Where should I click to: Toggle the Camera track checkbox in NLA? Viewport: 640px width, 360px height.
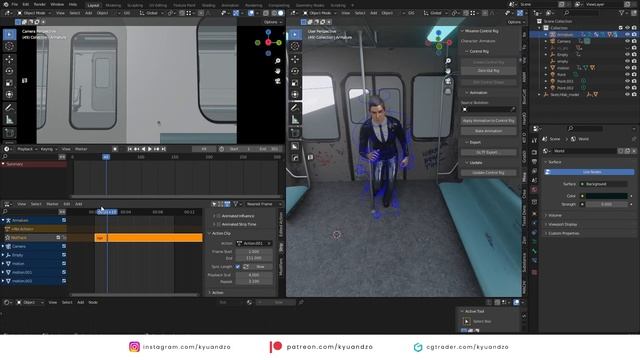pyautogui.click(x=64, y=246)
